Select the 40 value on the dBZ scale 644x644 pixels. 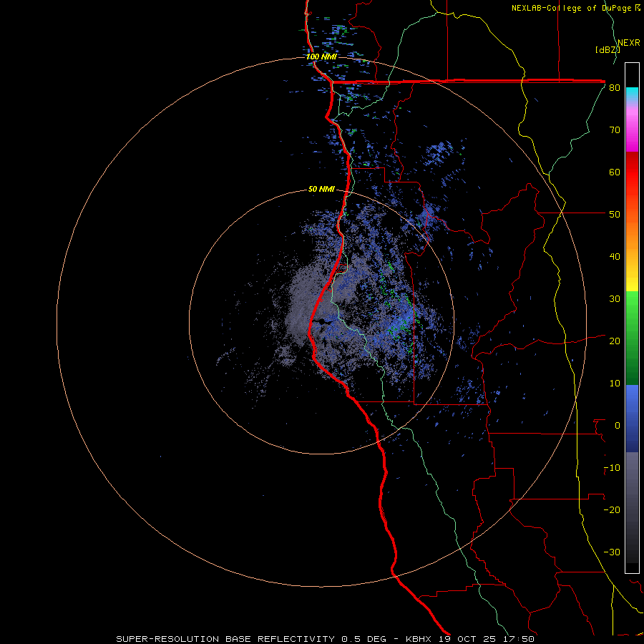pyautogui.click(x=615, y=257)
